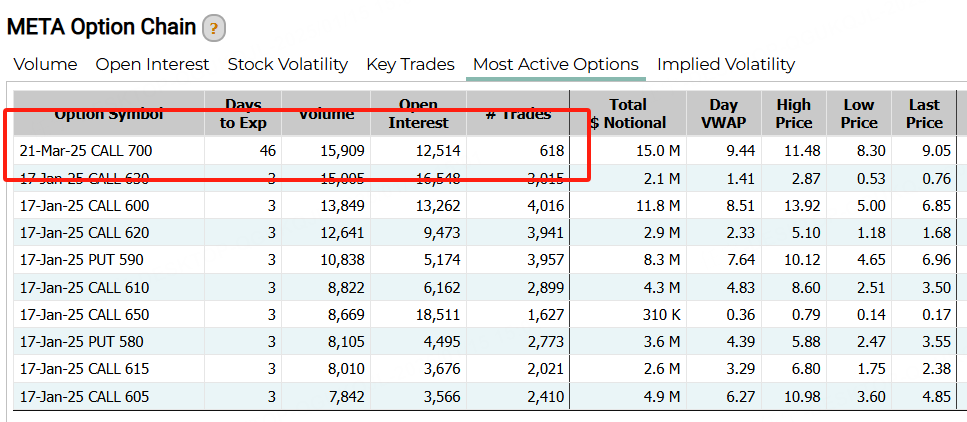Select the Stock Volatility tab

pos(288,64)
